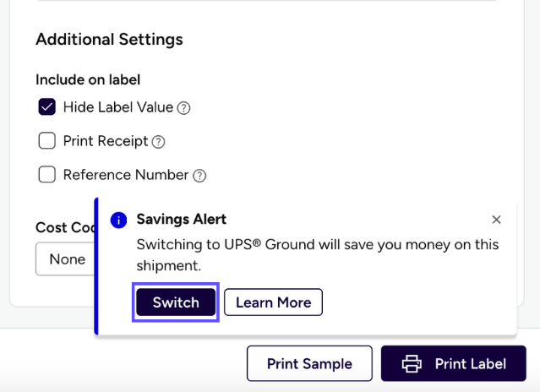Uncheck the Hide Label Value checkbox

pyautogui.click(x=47, y=107)
